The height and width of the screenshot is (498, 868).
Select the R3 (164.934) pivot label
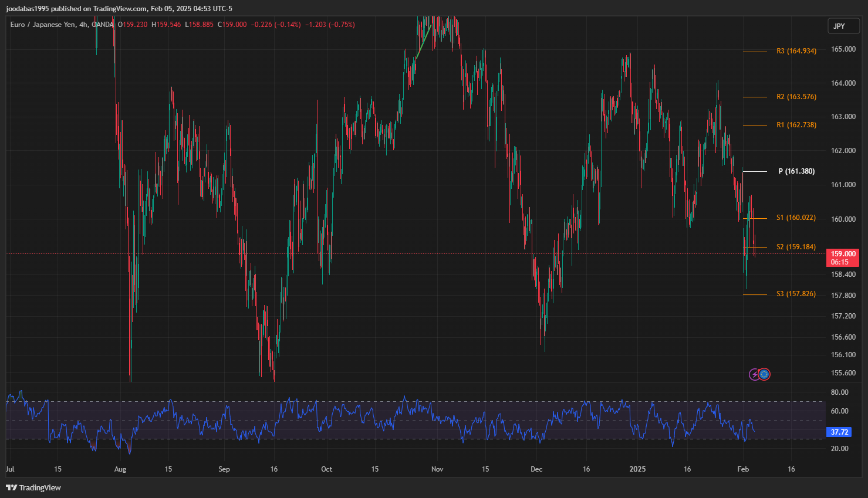(x=796, y=52)
